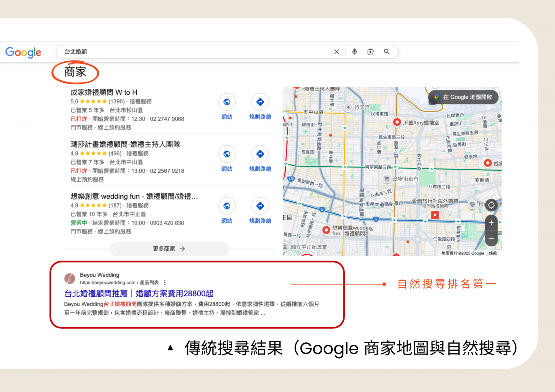Click inside the 台北婚顧 search field
The image size is (555, 392).
coord(194,52)
